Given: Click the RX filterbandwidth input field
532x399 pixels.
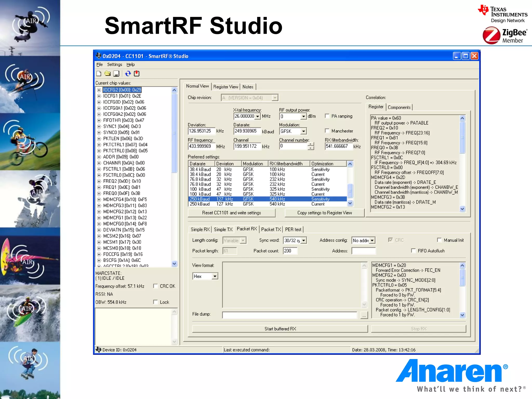Looking at the screenshot, I should 338,146.
